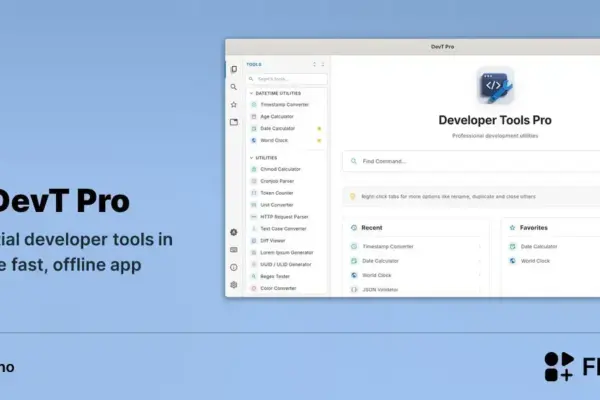The height and width of the screenshot is (400, 600).
Task: Click the expand/collapse arrows in Tools header
Action: (x=315, y=64)
